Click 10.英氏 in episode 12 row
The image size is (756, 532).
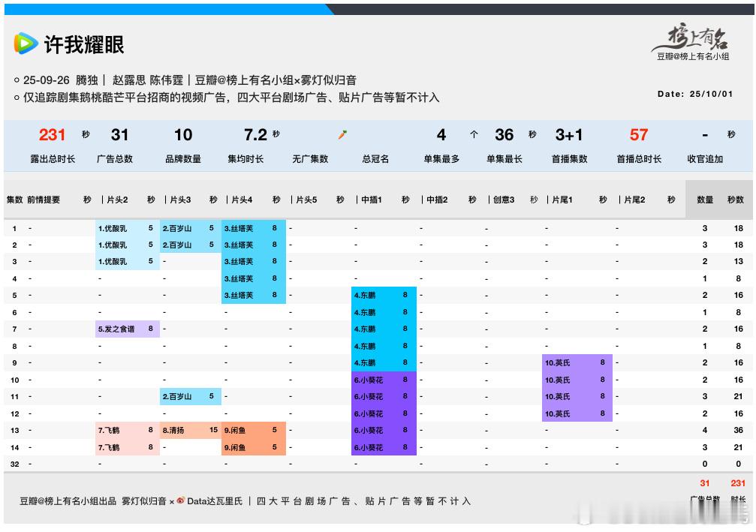tap(557, 414)
